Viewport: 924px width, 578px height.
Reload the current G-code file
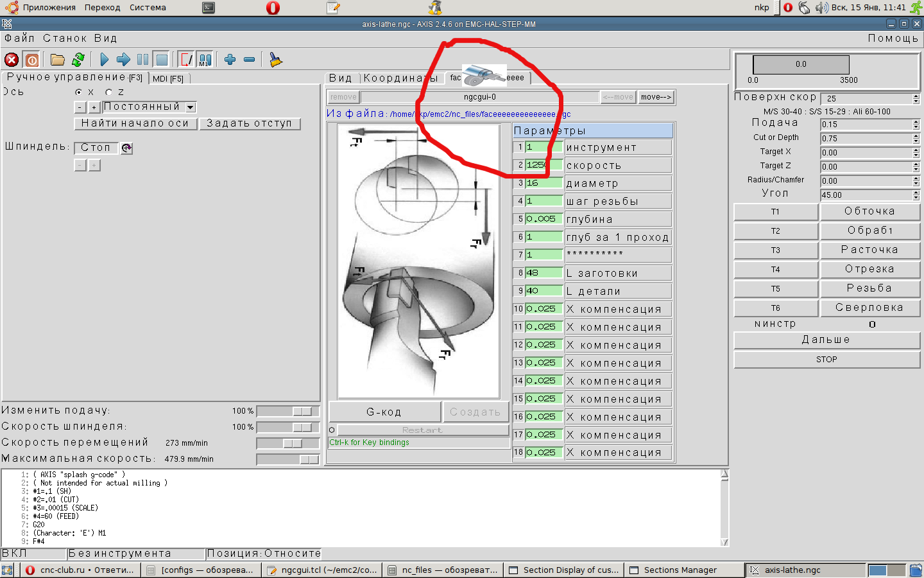point(78,60)
